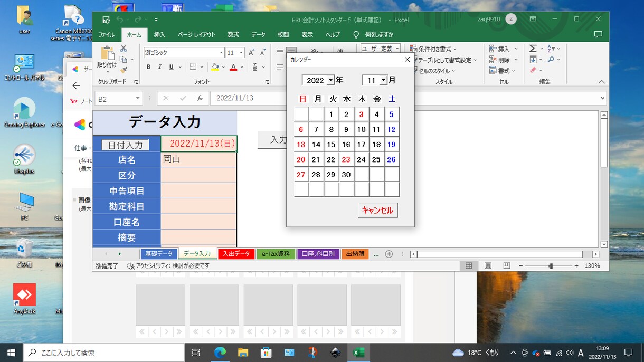Switch to Normal view icon in status bar

pos(469,266)
